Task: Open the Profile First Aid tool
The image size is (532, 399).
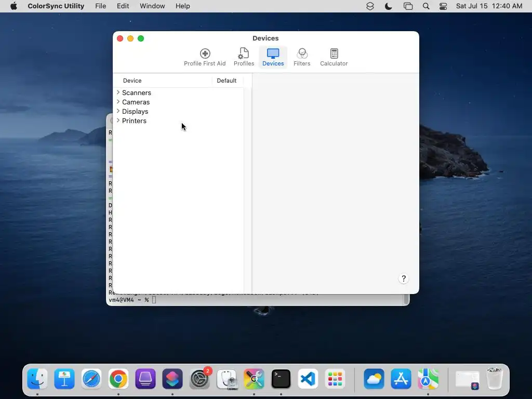Action: [x=205, y=57]
